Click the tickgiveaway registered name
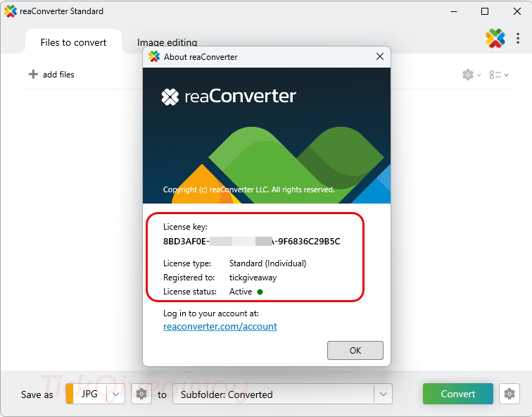532x417 pixels. (253, 278)
